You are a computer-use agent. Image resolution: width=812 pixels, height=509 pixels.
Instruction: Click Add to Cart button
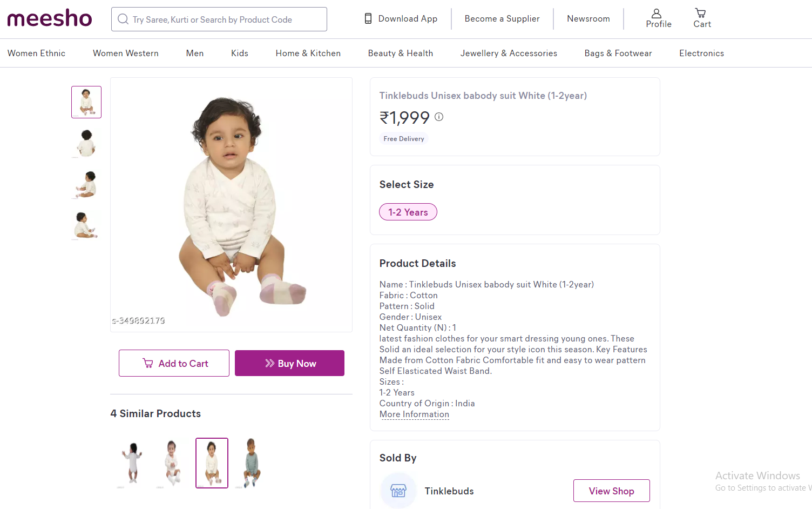[174, 363]
